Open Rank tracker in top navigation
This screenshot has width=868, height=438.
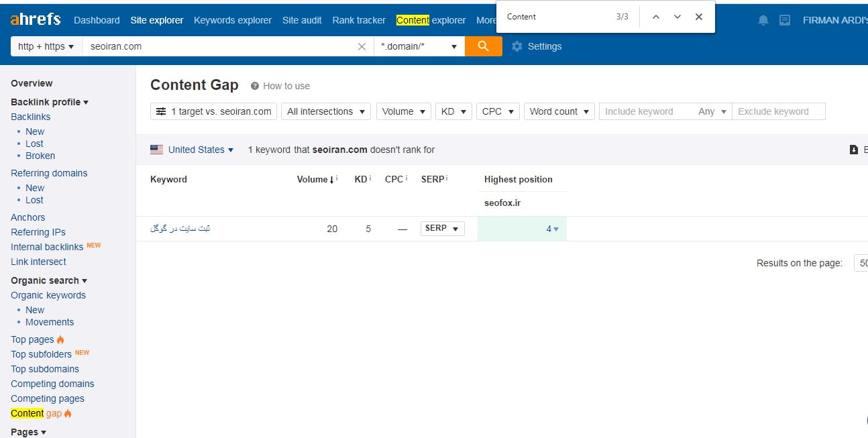coord(359,20)
